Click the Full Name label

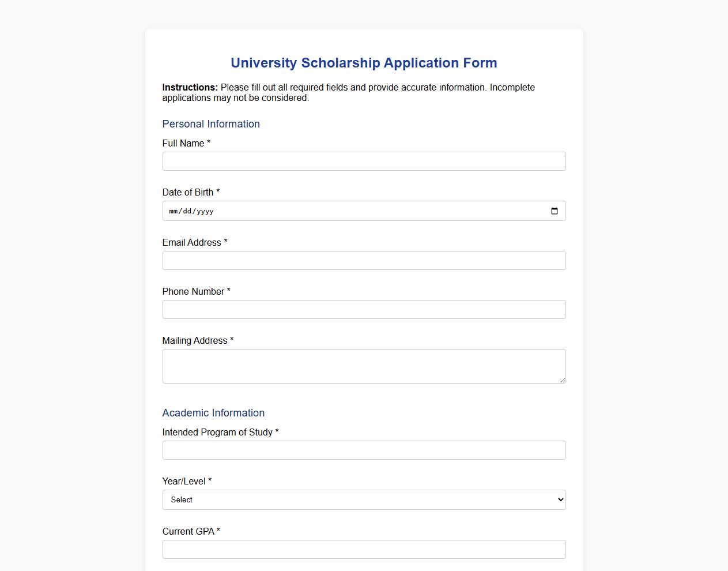coord(183,143)
